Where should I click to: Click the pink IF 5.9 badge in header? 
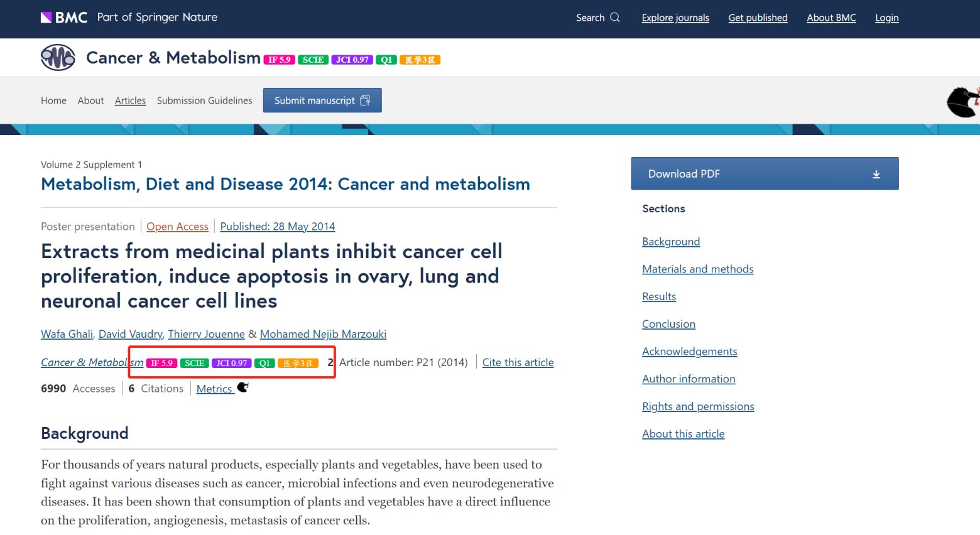click(279, 60)
